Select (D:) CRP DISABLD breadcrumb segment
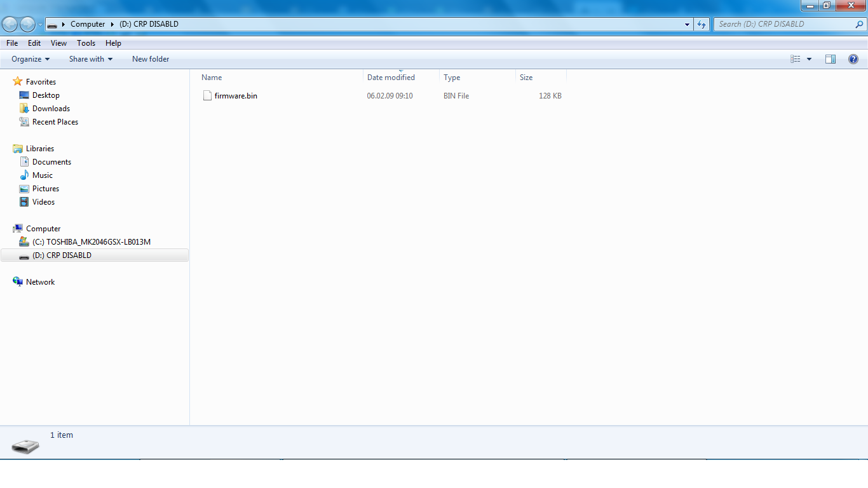This screenshot has height=488, width=868. tap(149, 24)
